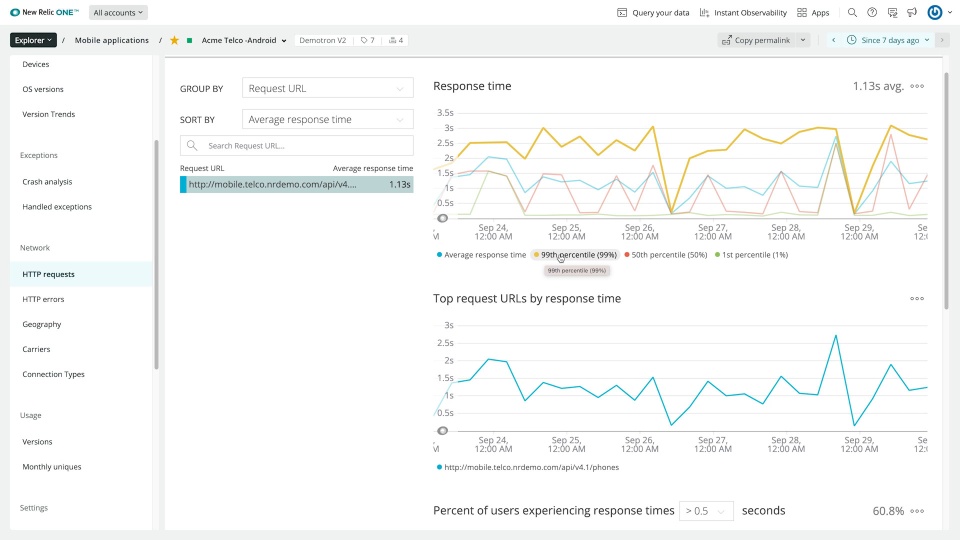The width and height of the screenshot is (960, 540).
Task: Click the New Relic ONE logo
Action: pos(44,12)
